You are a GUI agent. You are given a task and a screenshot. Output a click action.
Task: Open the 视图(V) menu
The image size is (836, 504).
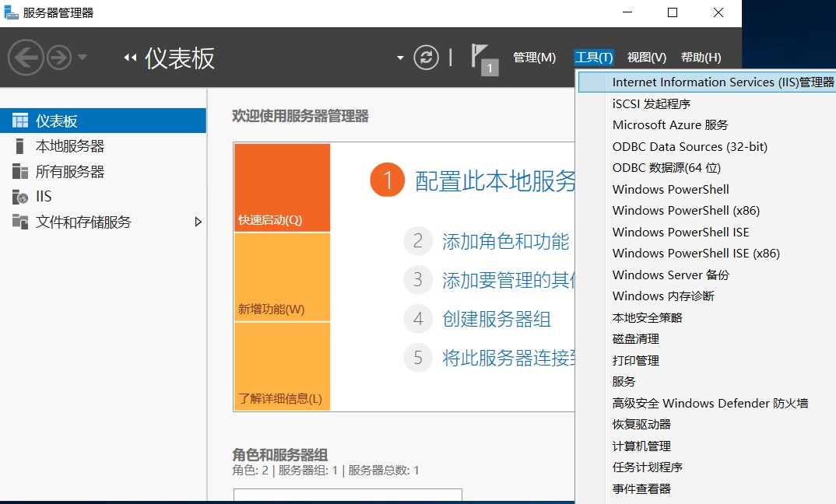[x=647, y=58]
